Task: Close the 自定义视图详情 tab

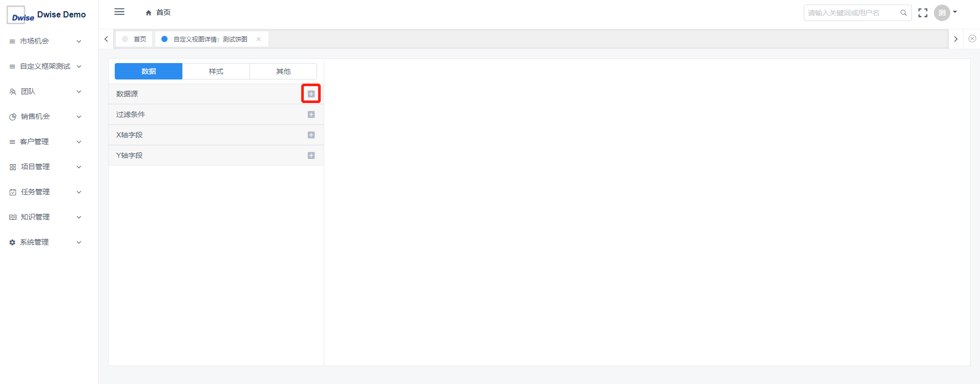Action: click(x=259, y=39)
